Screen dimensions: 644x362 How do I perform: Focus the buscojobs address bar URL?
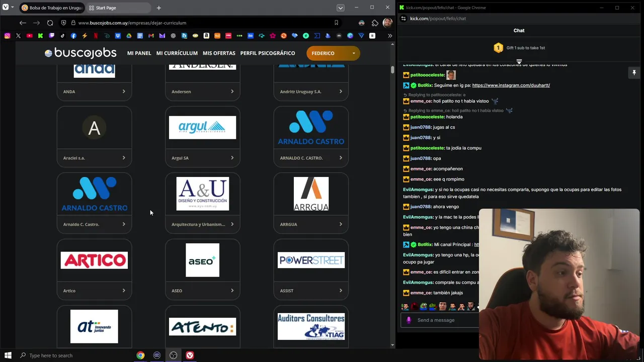132,23
